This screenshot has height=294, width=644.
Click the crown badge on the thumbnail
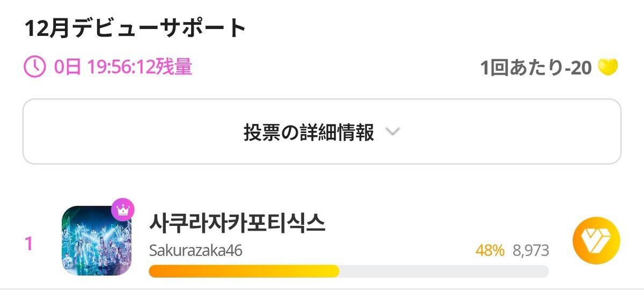[122, 210]
